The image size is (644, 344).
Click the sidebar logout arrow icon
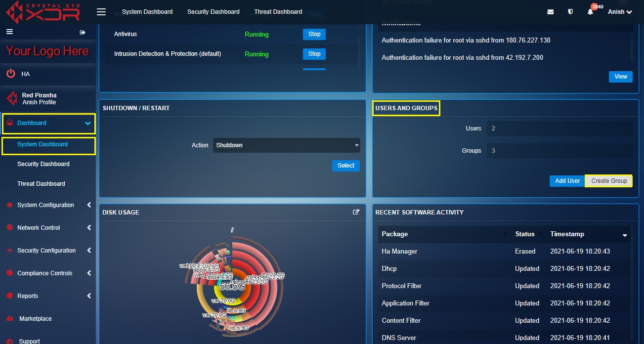(83, 33)
